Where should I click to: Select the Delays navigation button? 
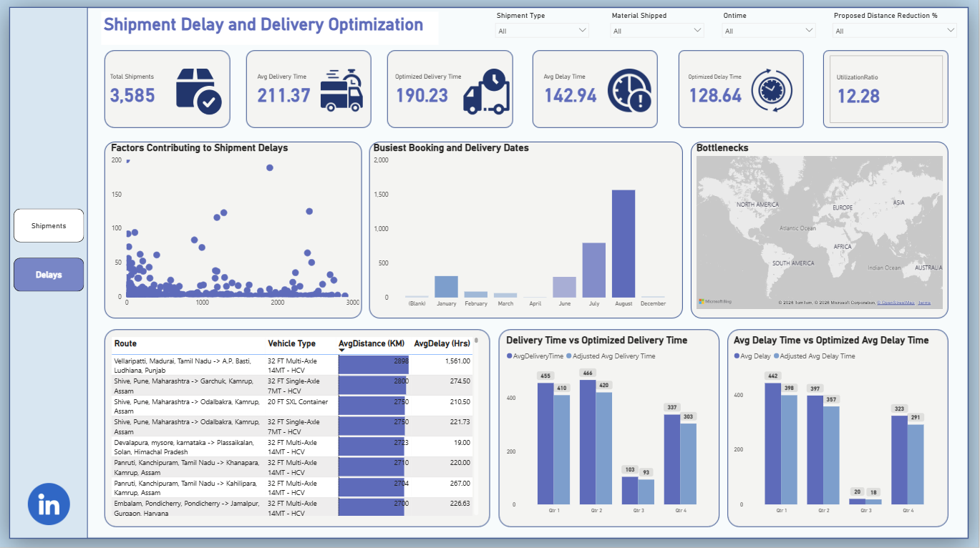click(49, 275)
